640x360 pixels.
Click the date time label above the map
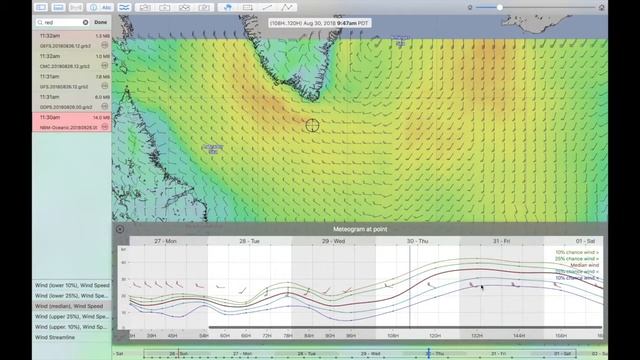[320, 23]
